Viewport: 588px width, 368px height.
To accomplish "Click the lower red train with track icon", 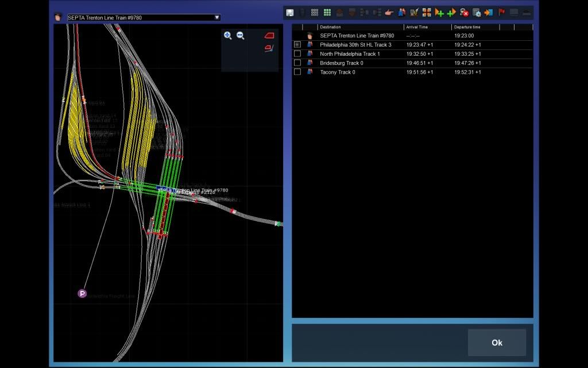I will coord(269,48).
